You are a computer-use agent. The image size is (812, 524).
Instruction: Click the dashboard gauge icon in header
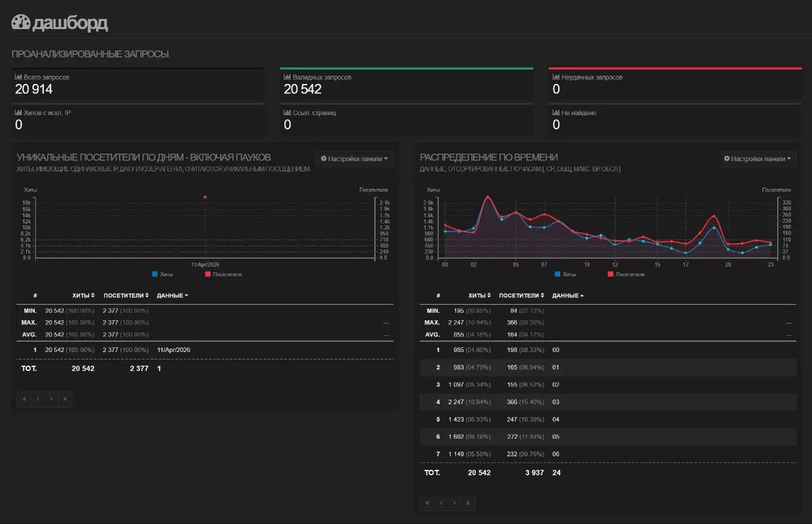(x=21, y=22)
